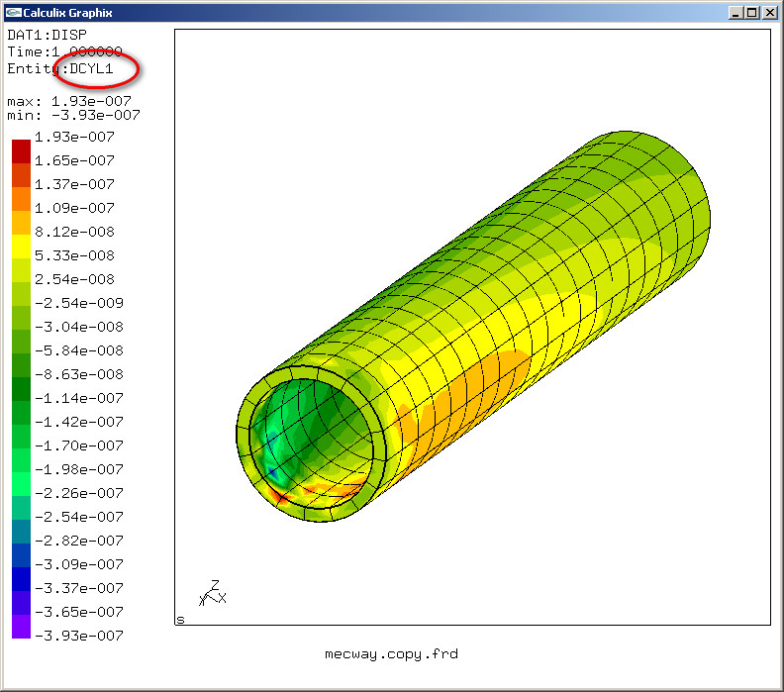Click the legend value -1.70e-007
This screenshot has width=784, height=692.
(x=79, y=445)
